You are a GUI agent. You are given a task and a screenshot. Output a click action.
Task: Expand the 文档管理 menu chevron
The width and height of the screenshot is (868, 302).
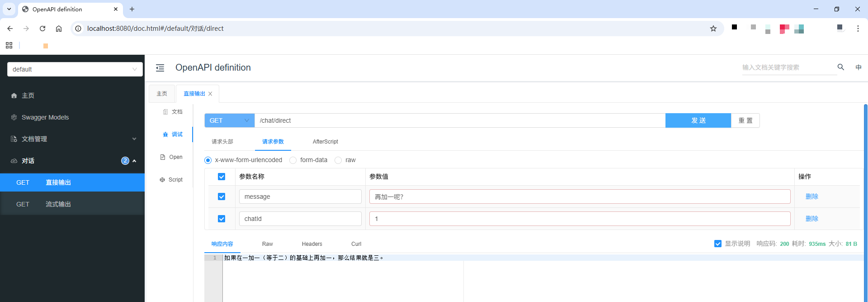point(134,139)
